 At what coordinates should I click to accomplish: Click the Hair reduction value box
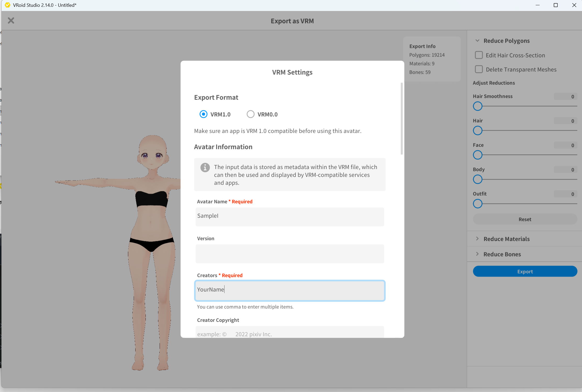[x=565, y=121]
